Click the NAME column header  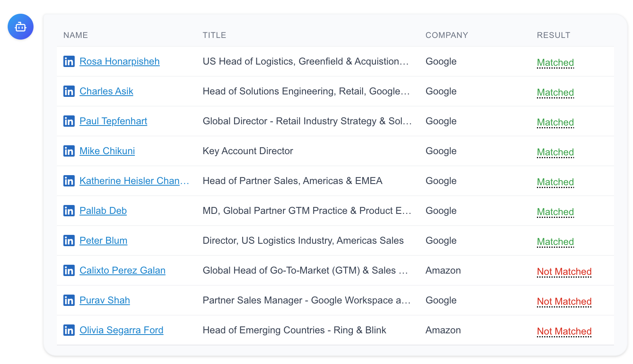pyautogui.click(x=75, y=35)
